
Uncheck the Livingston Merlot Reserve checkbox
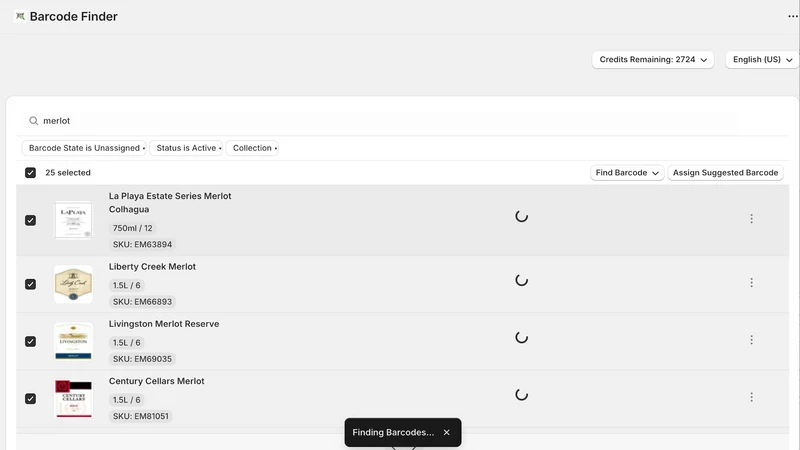31,341
